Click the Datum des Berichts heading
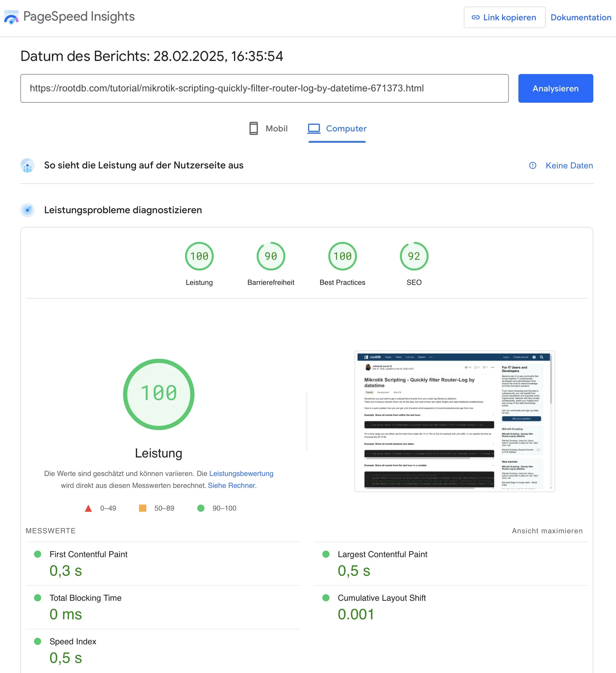Screen dimensions: 616x673 pos(152,56)
